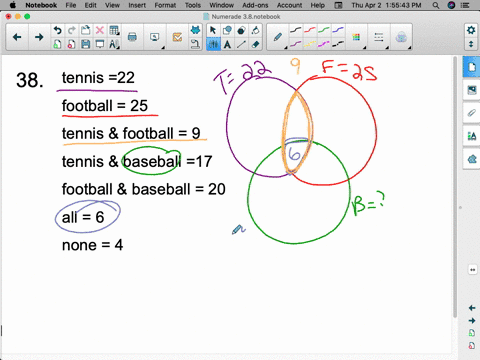Start the document camera

pyautogui.click(x=195, y=44)
